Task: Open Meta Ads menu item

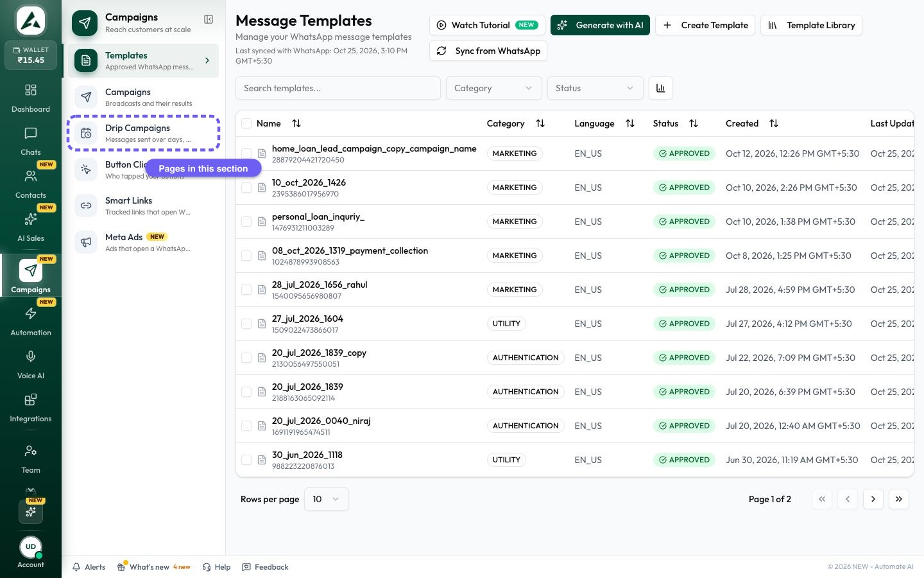Action: click(144, 242)
